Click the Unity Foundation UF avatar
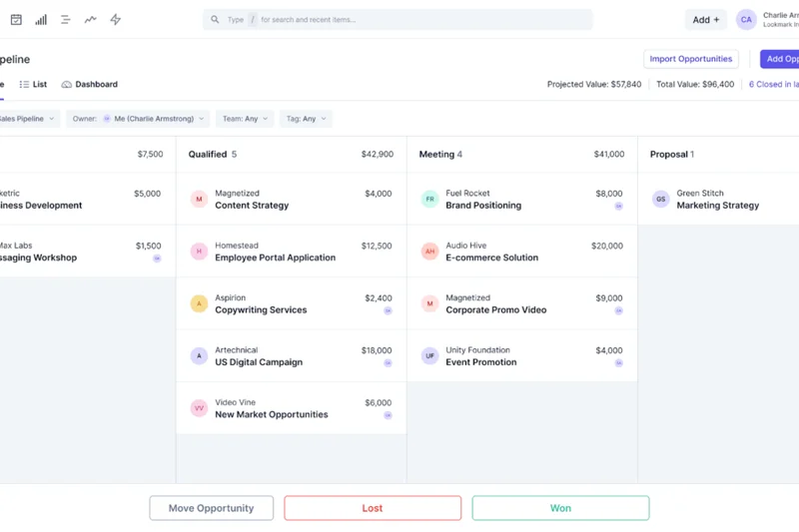Viewport: 799px width, 532px height. pos(429,356)
